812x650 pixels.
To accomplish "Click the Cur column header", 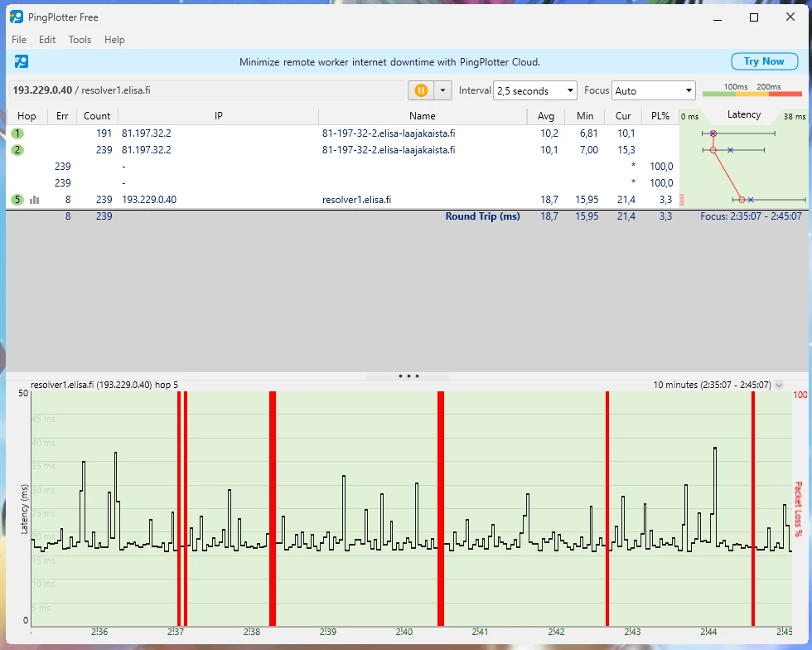I will [x=623, y=116].
